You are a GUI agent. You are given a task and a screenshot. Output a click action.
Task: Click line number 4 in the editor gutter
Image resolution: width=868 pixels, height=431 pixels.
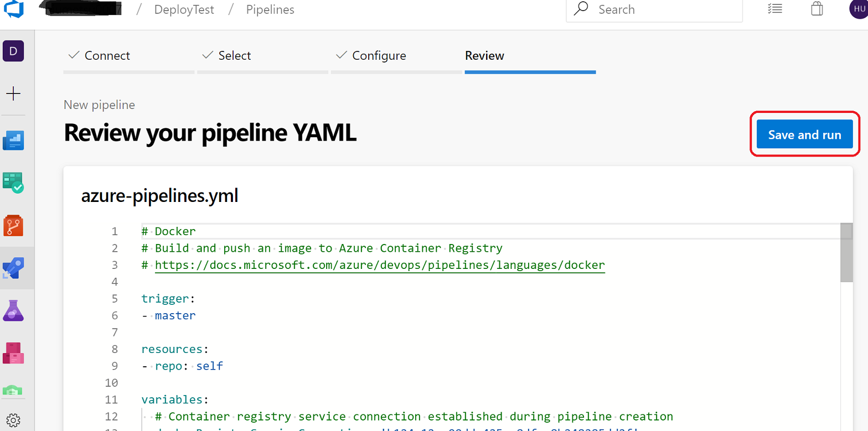(115, 282)
